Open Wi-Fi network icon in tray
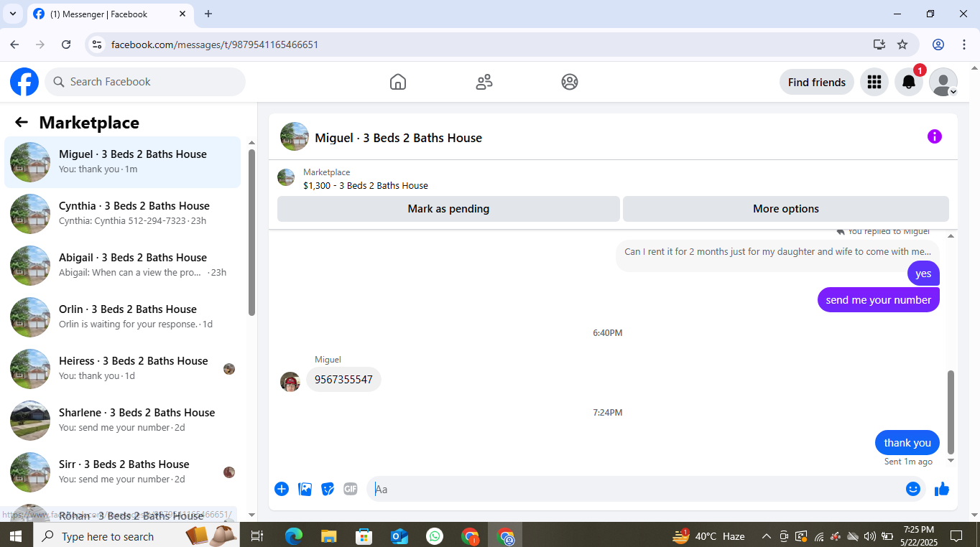Screen dimensions: 980x547 click(819, 536)
